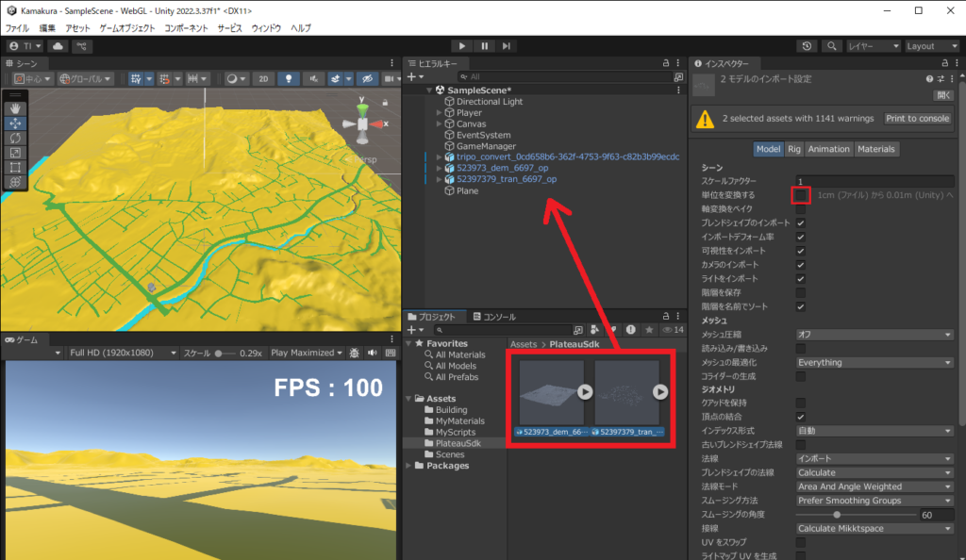Viewport: 966px width, 560px height.
Task: Toggle 2D scene view mode
Action: tap(264, 79)
